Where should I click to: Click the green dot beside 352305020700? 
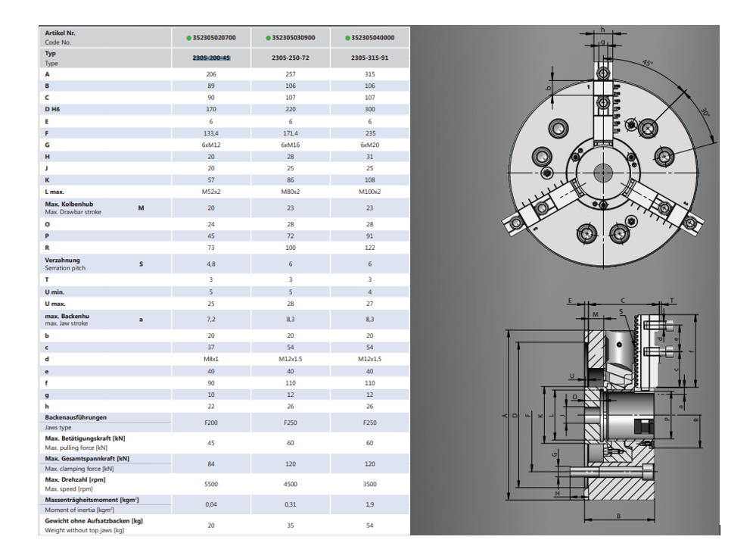[188, 37]
